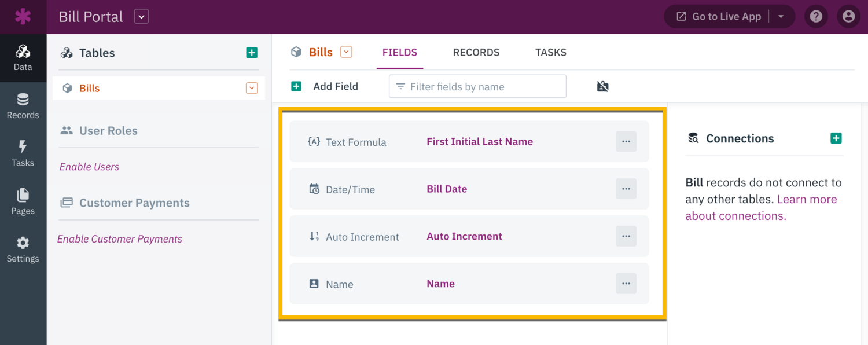The image size is (868, 345).
Task: Open options menu for Bill Date field
Action: (626, 189)
